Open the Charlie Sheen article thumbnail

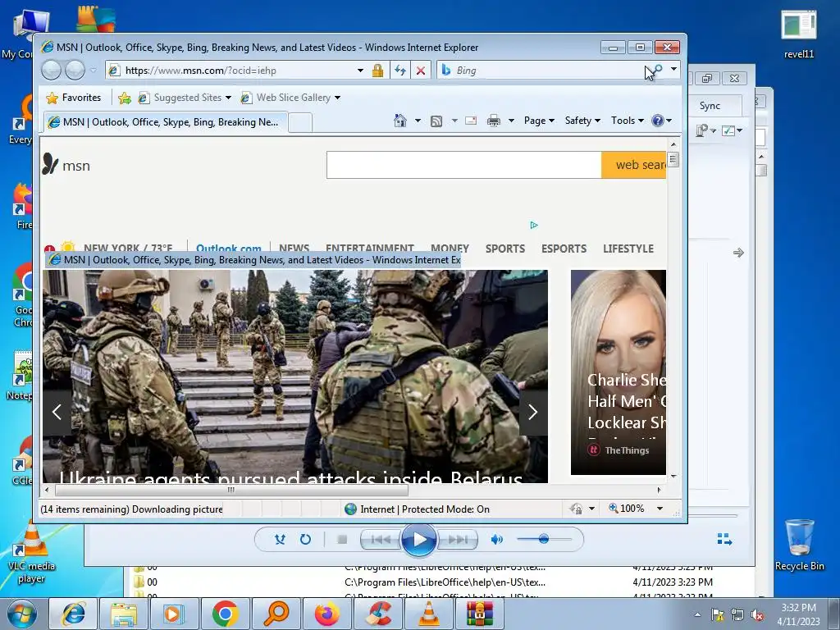point(619,372)
